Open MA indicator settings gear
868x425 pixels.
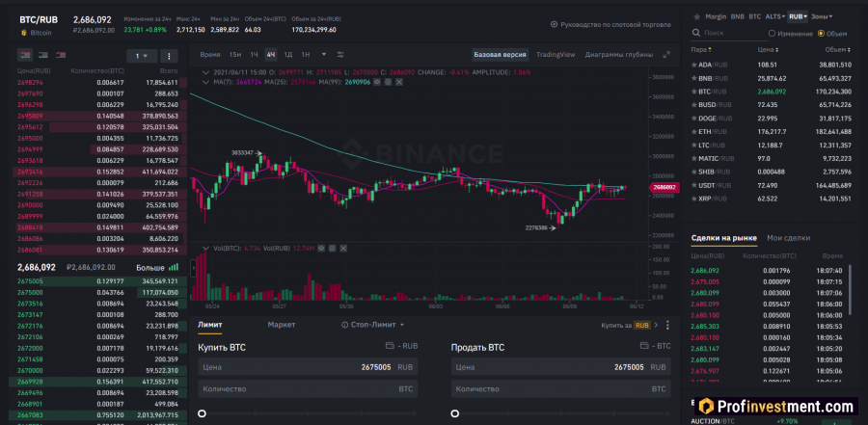point(388,82)
